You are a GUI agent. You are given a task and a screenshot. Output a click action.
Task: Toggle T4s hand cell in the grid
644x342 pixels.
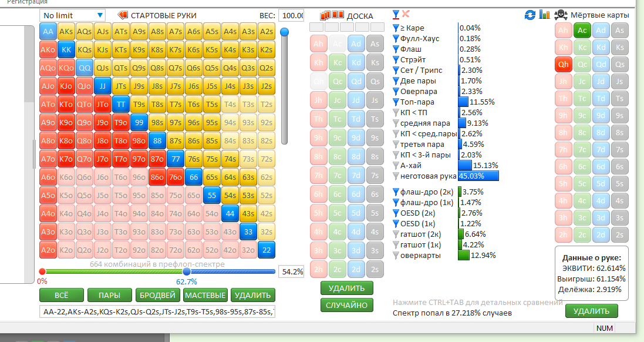click(230, 105)
